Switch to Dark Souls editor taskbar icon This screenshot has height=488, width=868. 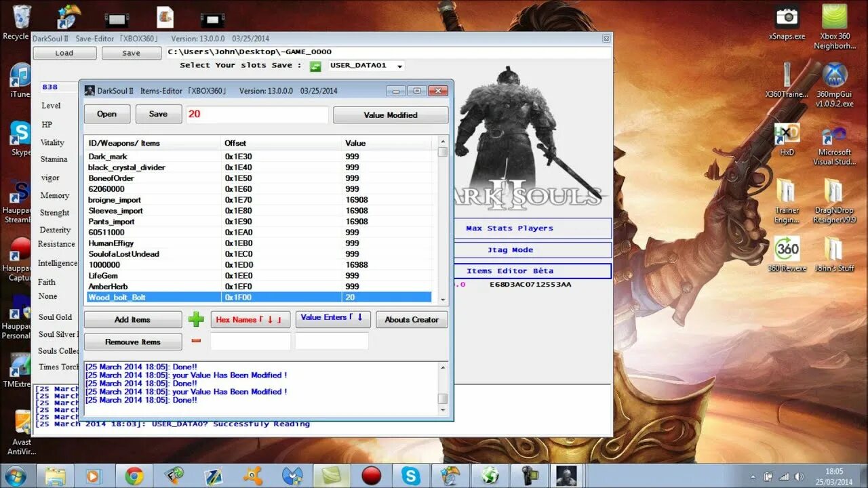pyautogui.click(x=566, y=476)
